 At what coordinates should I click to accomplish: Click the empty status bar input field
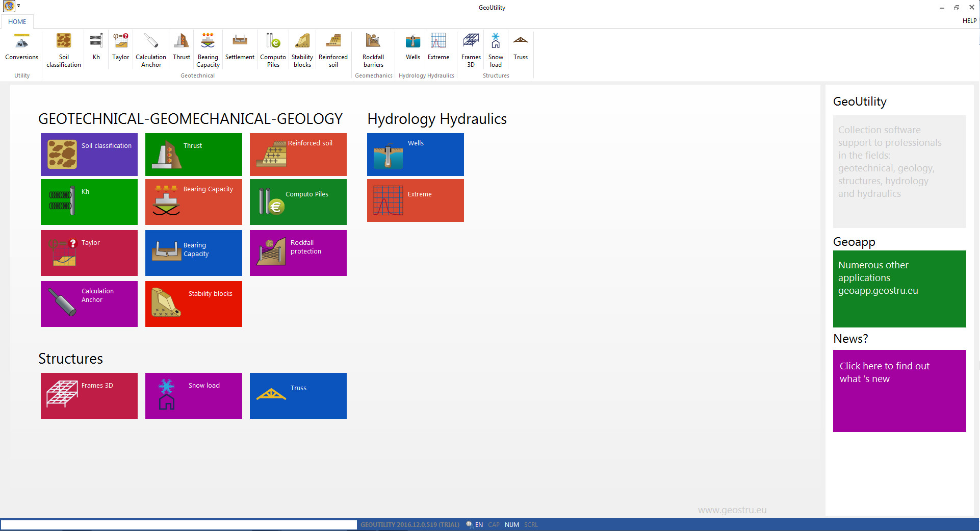coord(179,524)
